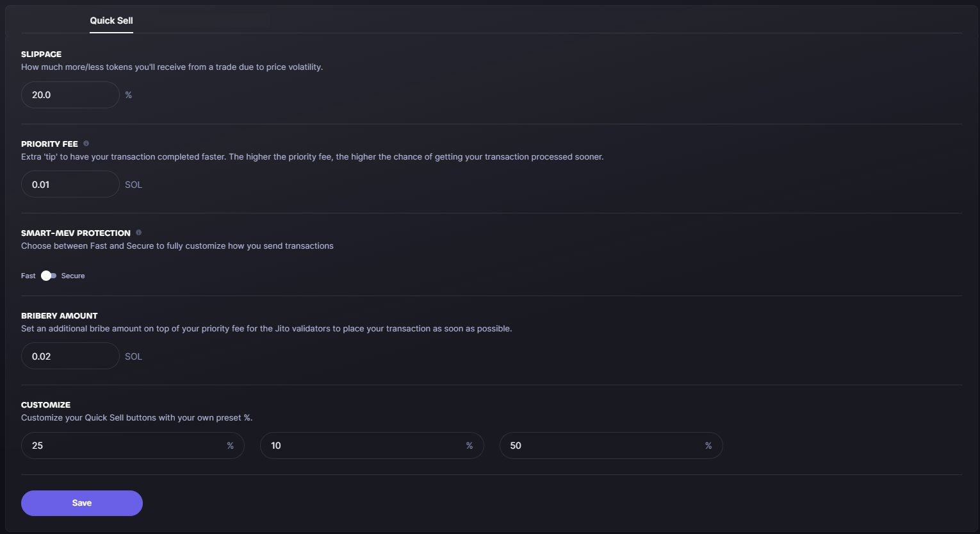Click into the Priority Fee input showing 0.01
Screen dimensions: 980x534
tap(70, 184)
